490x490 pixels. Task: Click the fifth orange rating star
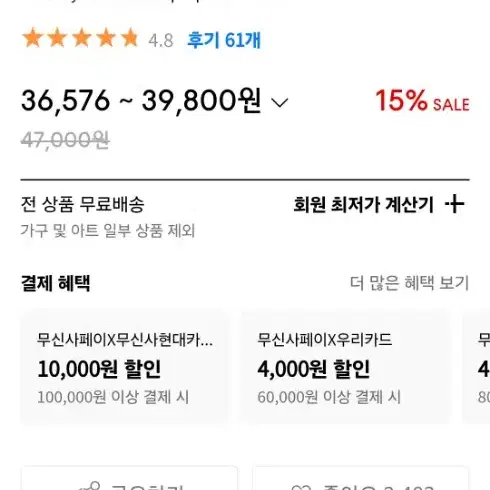130,38
